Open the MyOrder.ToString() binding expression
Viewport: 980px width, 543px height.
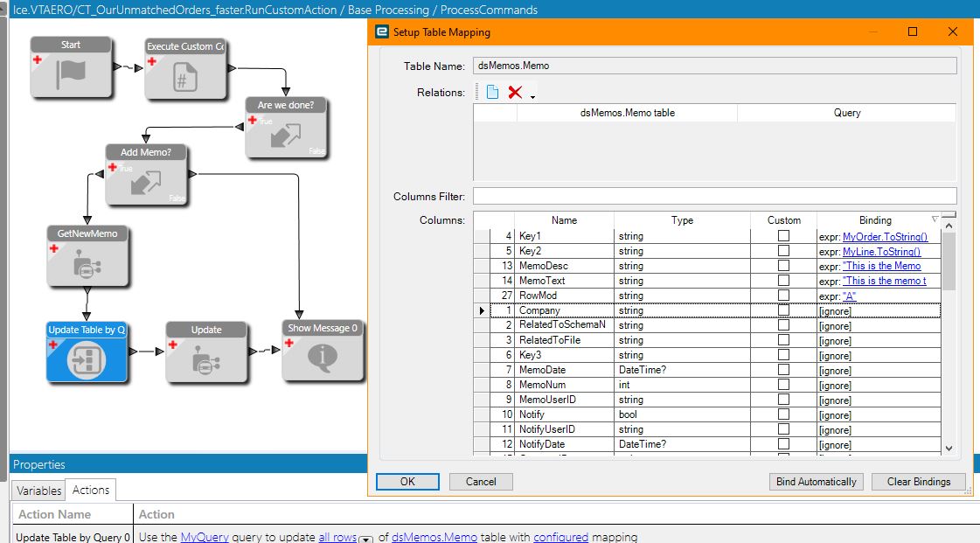(885, 237)
